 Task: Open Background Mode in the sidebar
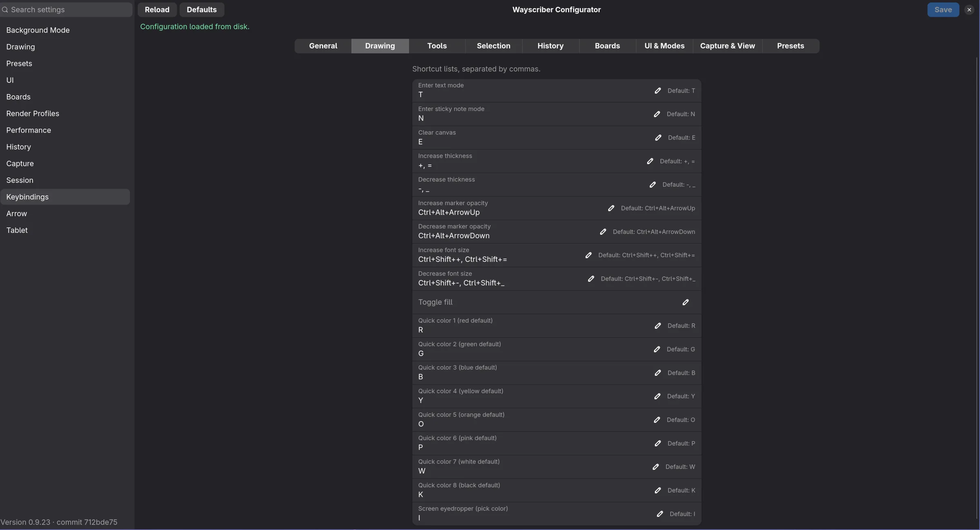tap(65, 30)
